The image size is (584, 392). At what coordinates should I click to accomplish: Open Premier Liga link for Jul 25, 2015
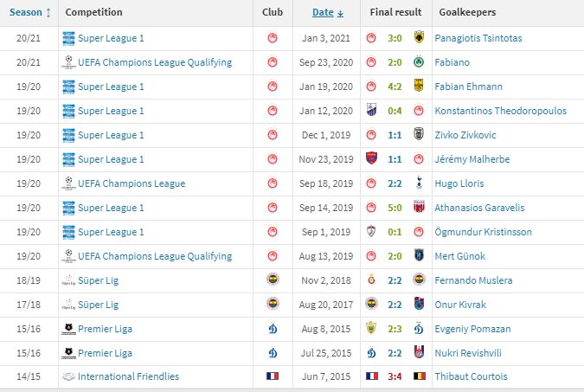click(x=105, y=353)
